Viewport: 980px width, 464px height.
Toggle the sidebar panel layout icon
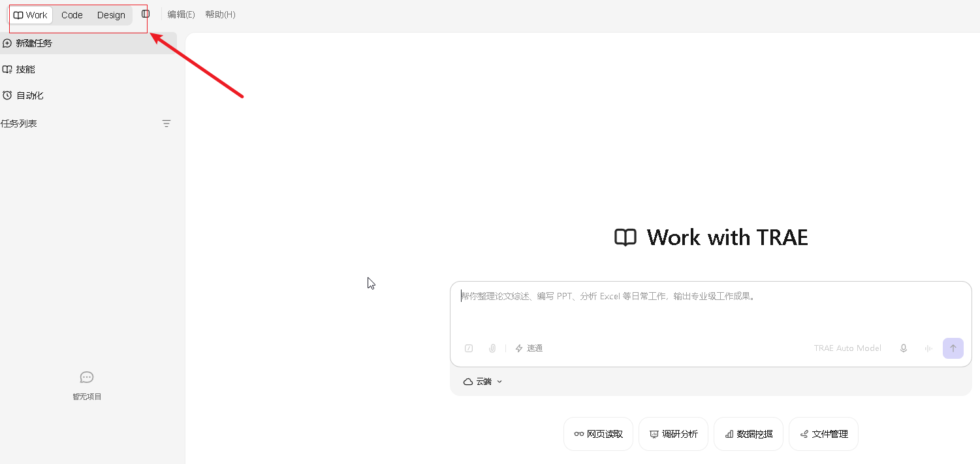[146, 14]
